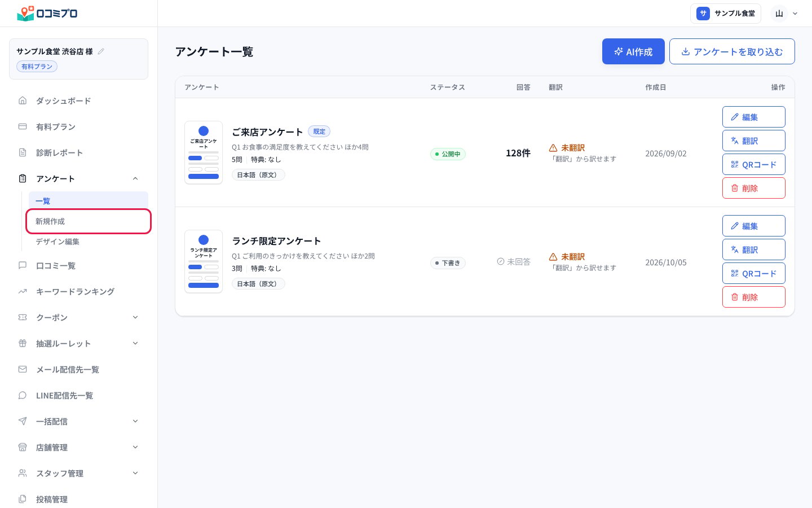The width and height of the screenshot is (812, 508).
Task: Expand the 一括配信 submenu chevron
Action: pos(135,421)
